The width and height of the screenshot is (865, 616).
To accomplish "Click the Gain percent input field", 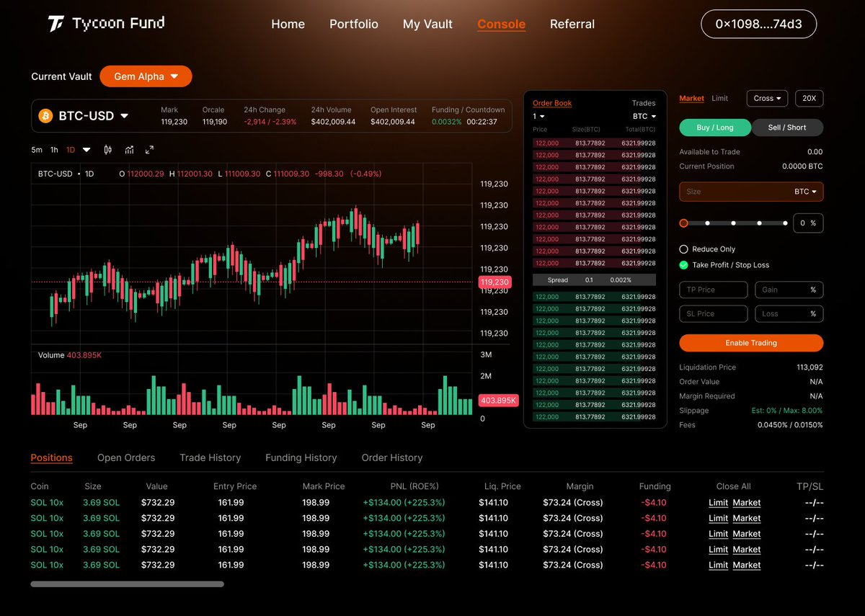I will [x=789, y=290].
